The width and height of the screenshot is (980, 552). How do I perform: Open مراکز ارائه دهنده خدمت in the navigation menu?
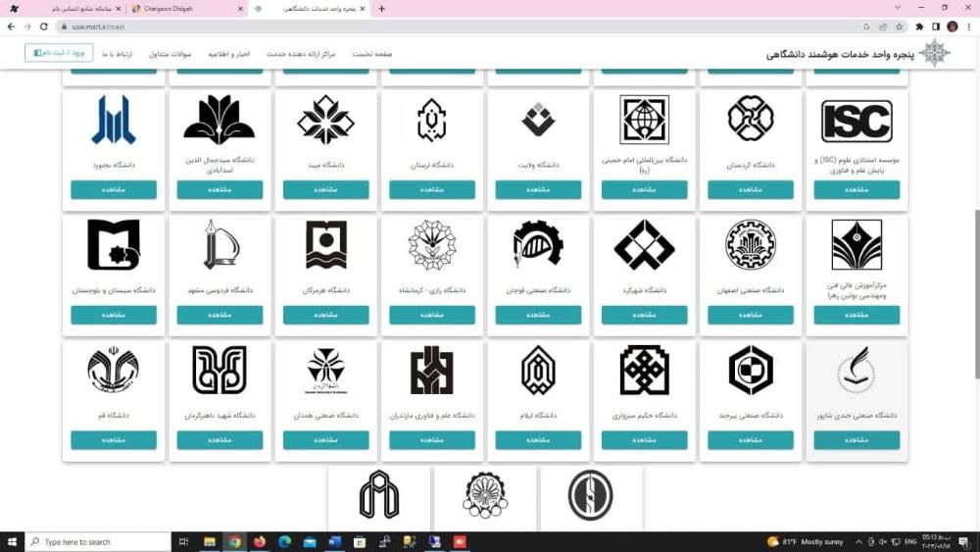coord(301,54)
